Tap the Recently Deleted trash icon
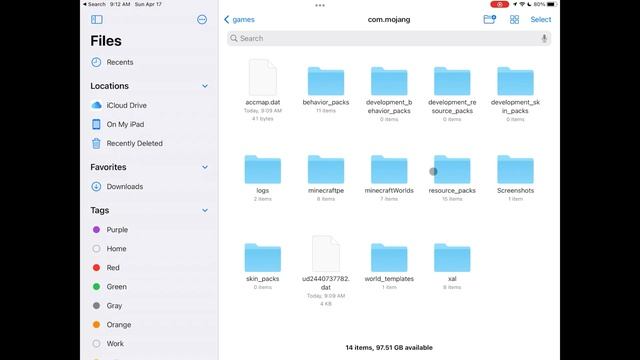 coord(96,143)
